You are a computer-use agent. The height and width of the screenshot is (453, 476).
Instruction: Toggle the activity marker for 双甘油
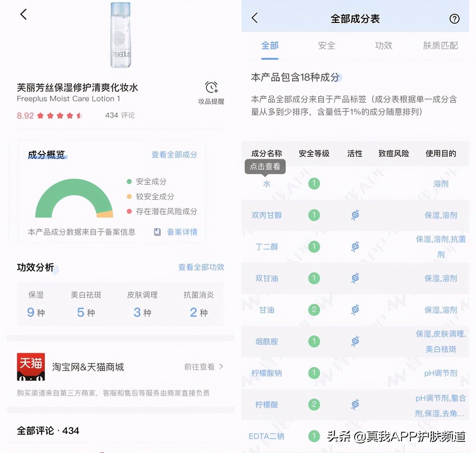355,278
